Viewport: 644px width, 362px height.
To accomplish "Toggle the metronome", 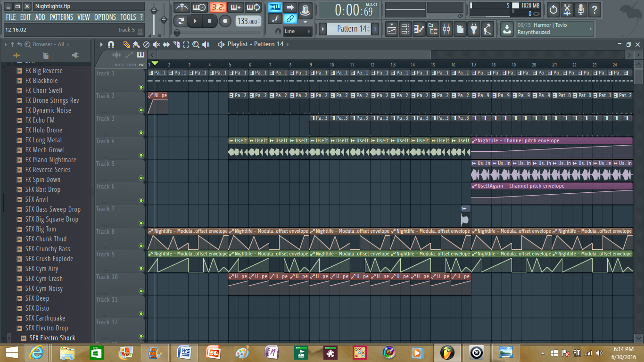I will pos(182,8).
